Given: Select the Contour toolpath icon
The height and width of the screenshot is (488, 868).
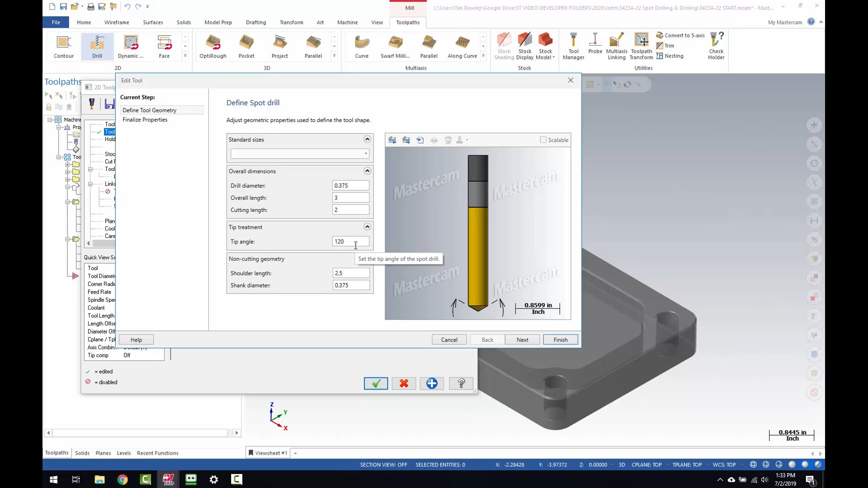Looking at the screenshot, I should click(x=64, y=45).
